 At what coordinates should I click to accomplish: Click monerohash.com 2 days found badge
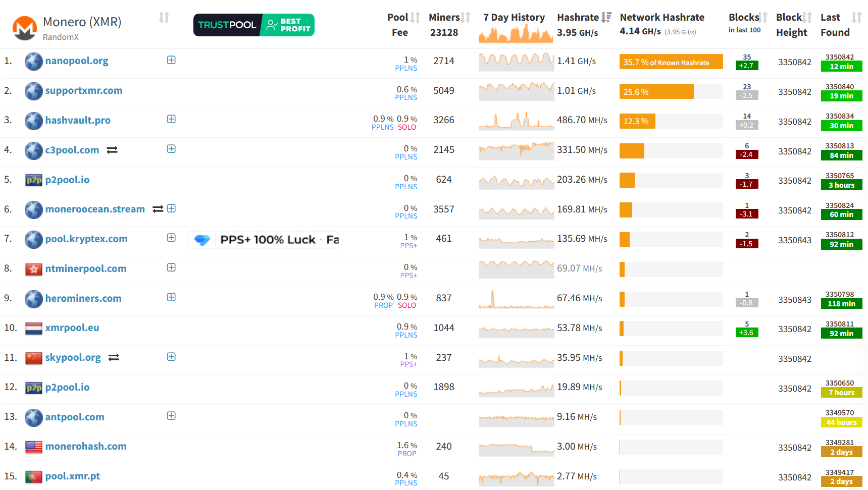pyautogui.click(x=841, y=453)
